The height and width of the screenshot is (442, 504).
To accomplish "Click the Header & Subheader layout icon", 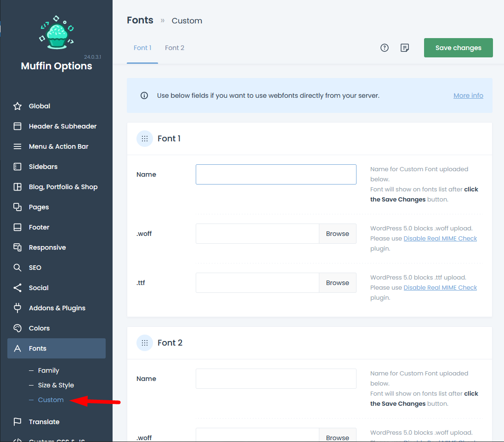I will pyautogui.click(x=17, y=126).
